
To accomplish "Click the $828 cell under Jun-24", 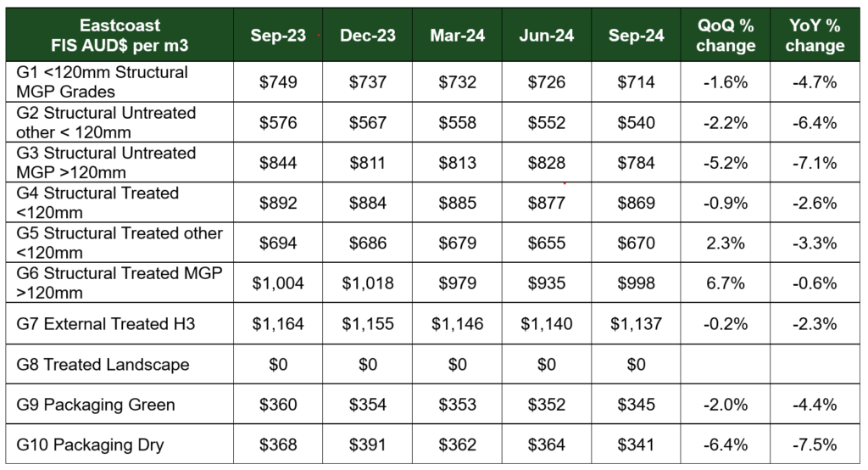I will pyautogui.click(x=547, y=163).
